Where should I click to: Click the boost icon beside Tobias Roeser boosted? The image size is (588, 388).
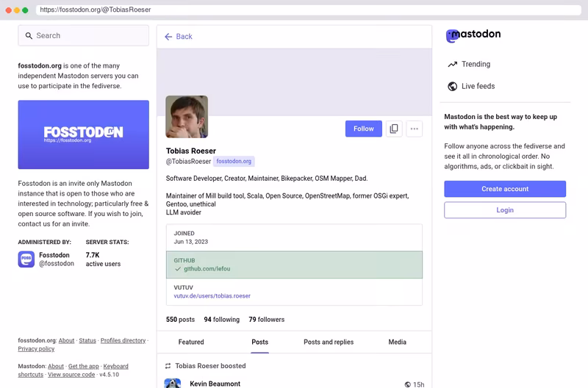168,366
